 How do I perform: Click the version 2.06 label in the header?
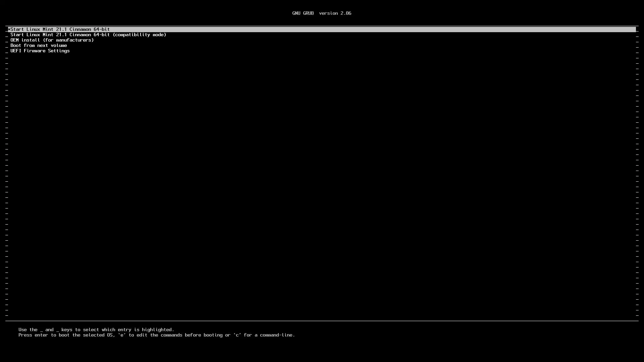tap(335, 13)
